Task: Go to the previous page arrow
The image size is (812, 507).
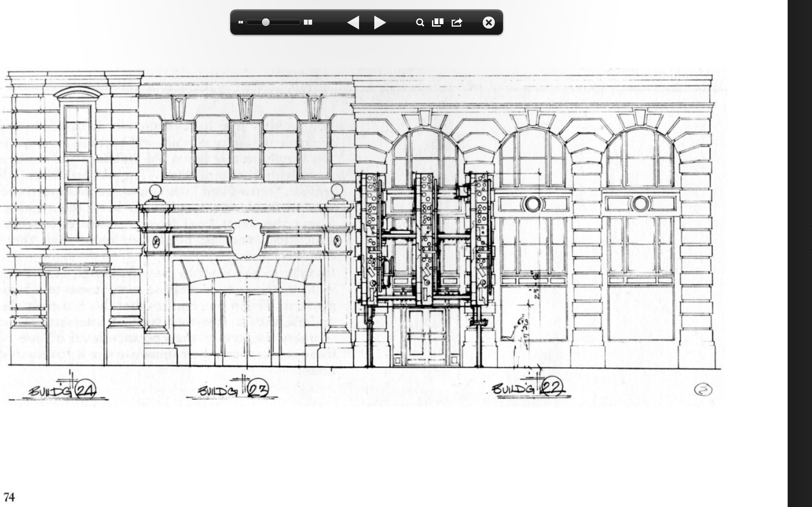Action: [353, 22]
